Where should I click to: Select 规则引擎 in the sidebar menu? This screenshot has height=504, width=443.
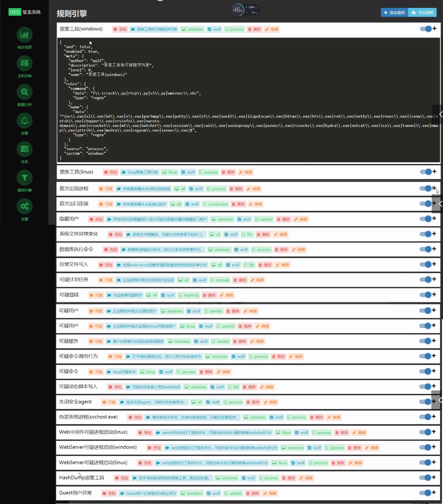tap(24, 178)
